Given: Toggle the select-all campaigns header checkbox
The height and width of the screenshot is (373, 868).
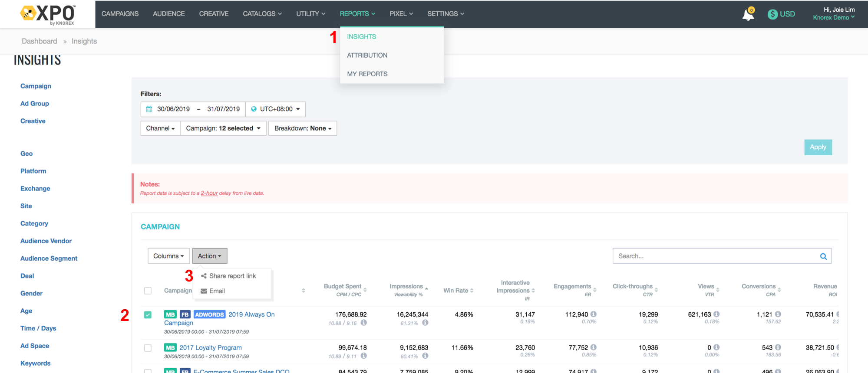Looking at the screenshot, I should [148, 291].
